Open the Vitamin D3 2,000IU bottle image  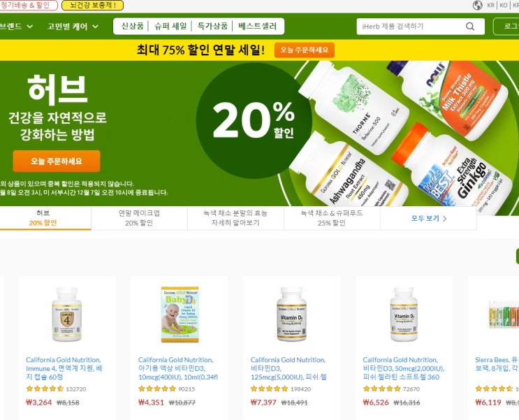pos(404,314)
